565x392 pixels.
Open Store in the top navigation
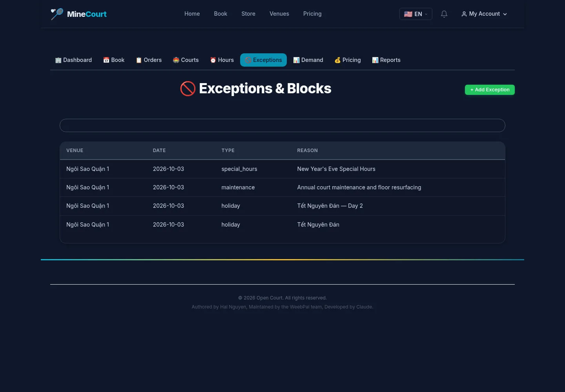pyautogui.click(x=248, y=14)
